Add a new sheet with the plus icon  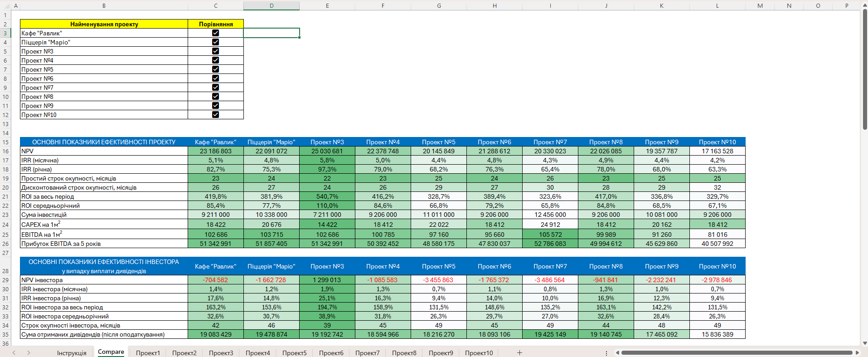click(x=519, y=352)
